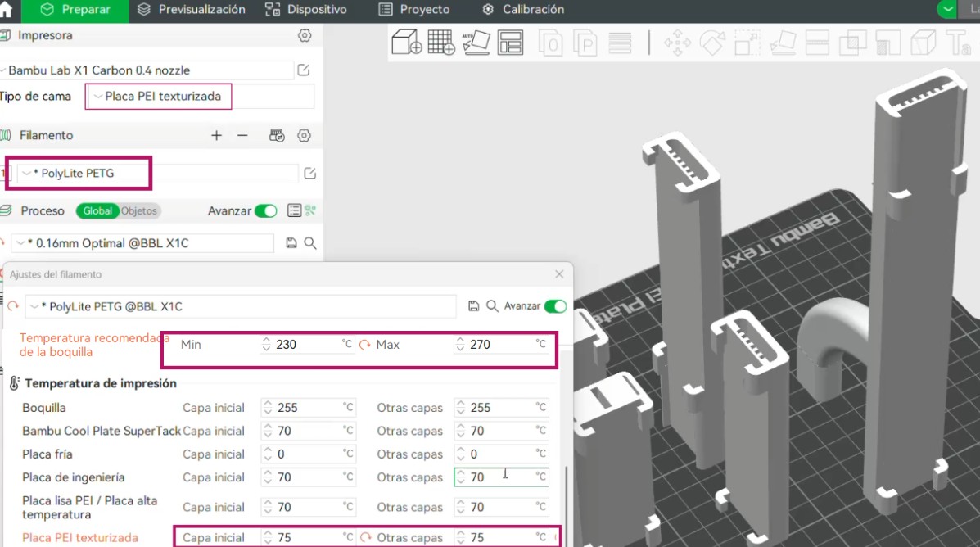Click Placa de ingeniería Otras capas field
This screenshot has width=980, height=547.
tap(502, 477)
